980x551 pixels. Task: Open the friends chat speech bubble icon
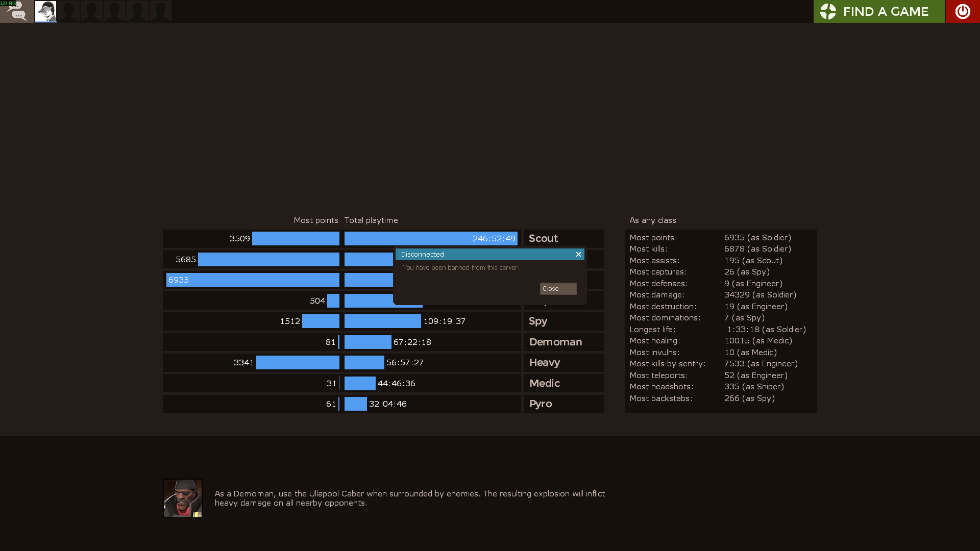17,12
